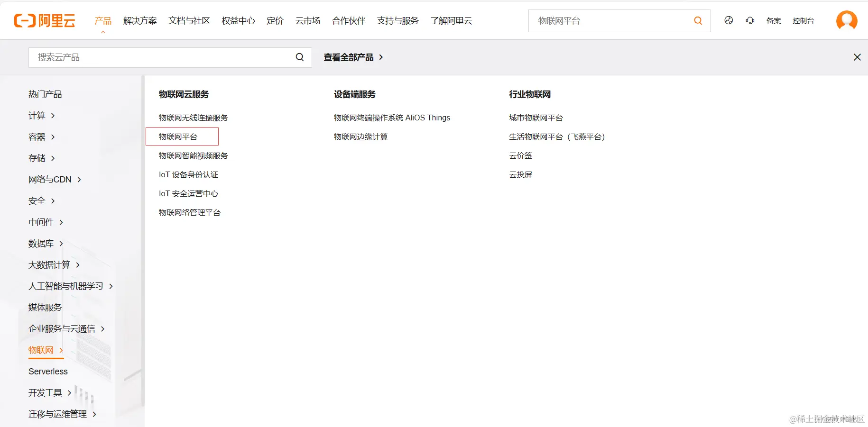Select 定价 in the top navigation

tap(275, 20)
